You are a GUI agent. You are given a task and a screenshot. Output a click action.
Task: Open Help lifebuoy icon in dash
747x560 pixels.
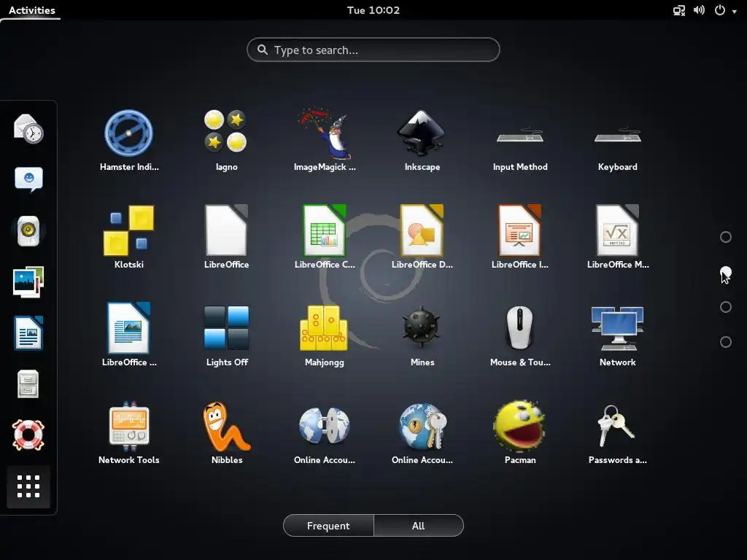[28, 435]
